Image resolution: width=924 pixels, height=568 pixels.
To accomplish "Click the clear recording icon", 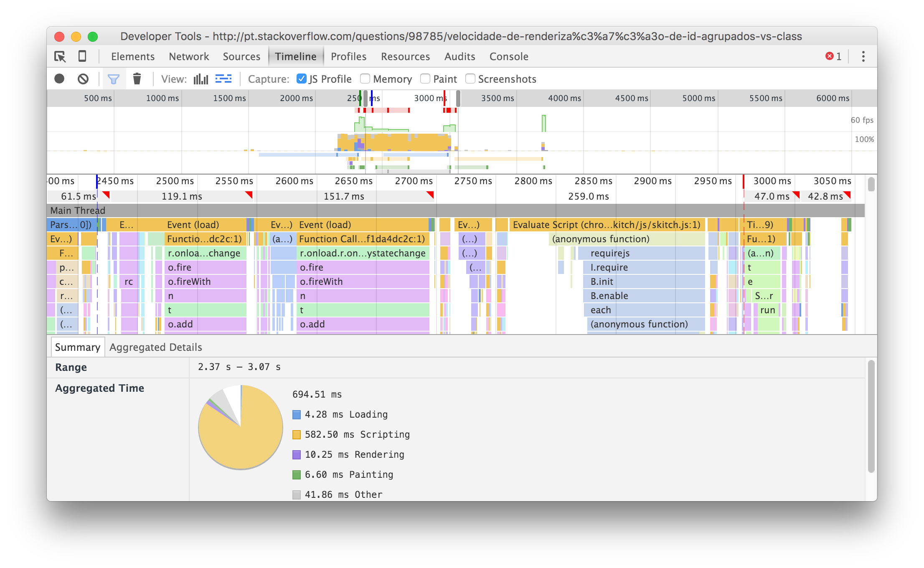I will pos(83,79).
